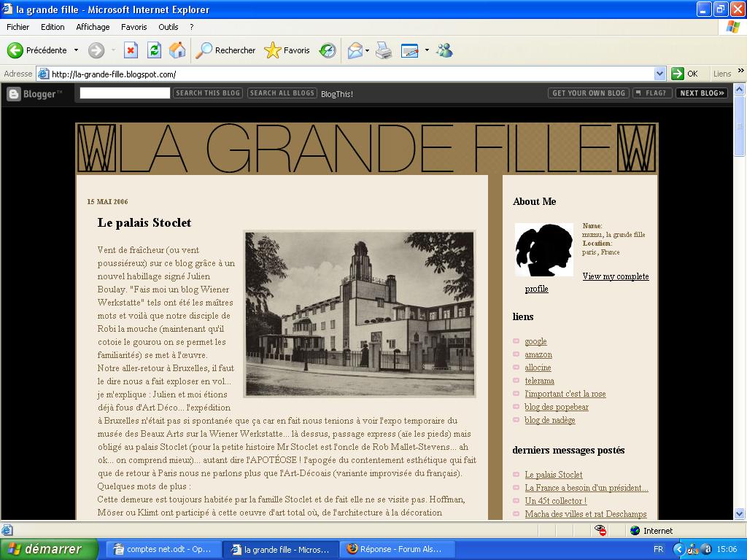Open l'important c'est la rose link

tap(565, 393)
